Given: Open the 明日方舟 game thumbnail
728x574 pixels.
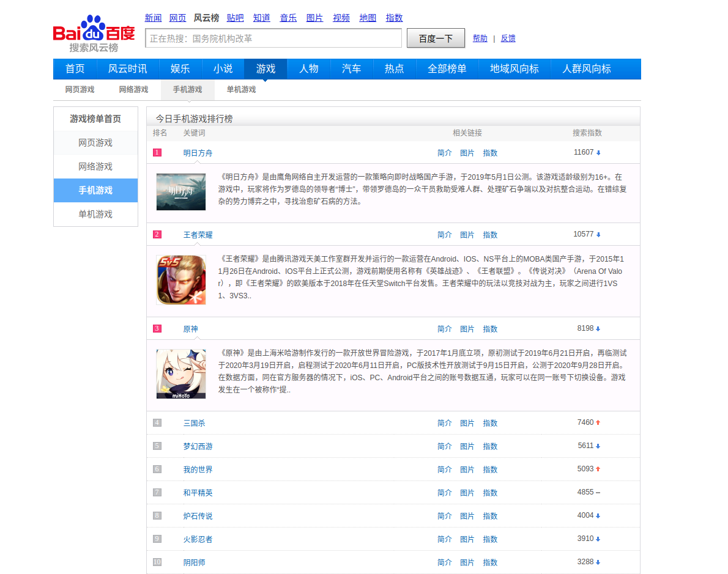Looking at the screenshot, I should (x=181, y=192).
